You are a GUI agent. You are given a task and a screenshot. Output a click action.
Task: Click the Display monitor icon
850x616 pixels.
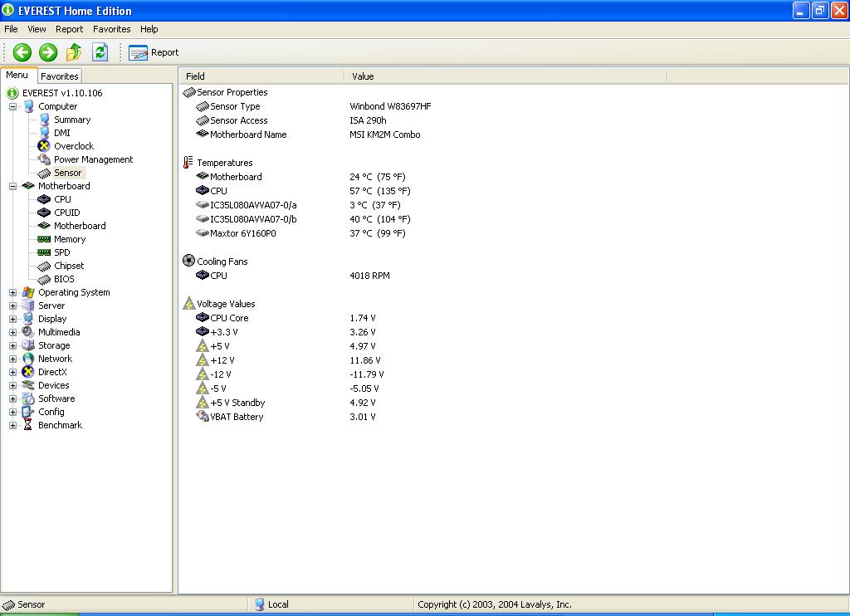28,320
